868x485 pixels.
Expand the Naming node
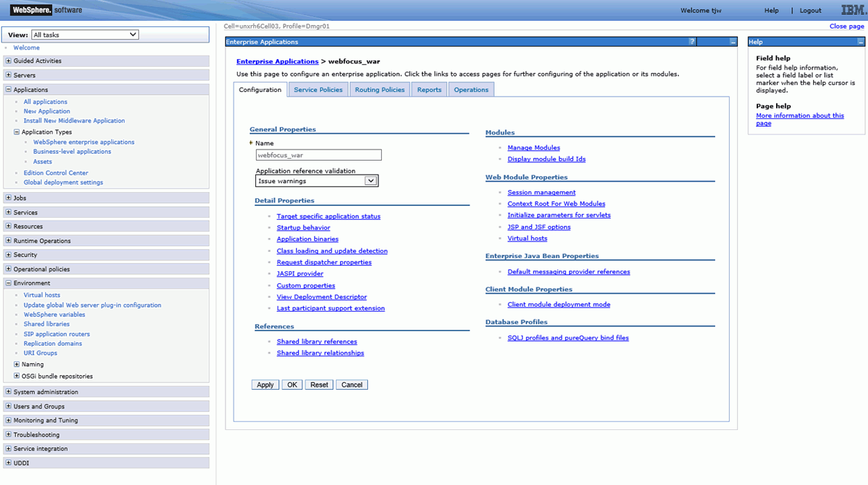17,364
